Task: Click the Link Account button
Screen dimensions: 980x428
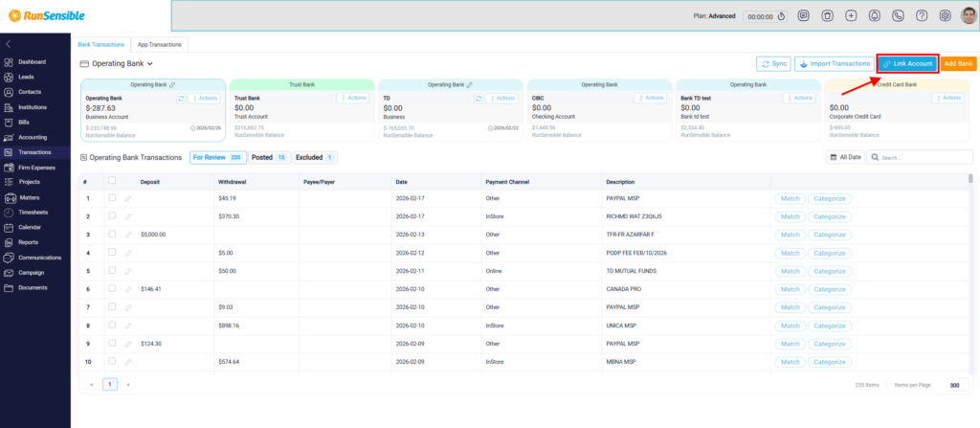Action: (907, 64)
